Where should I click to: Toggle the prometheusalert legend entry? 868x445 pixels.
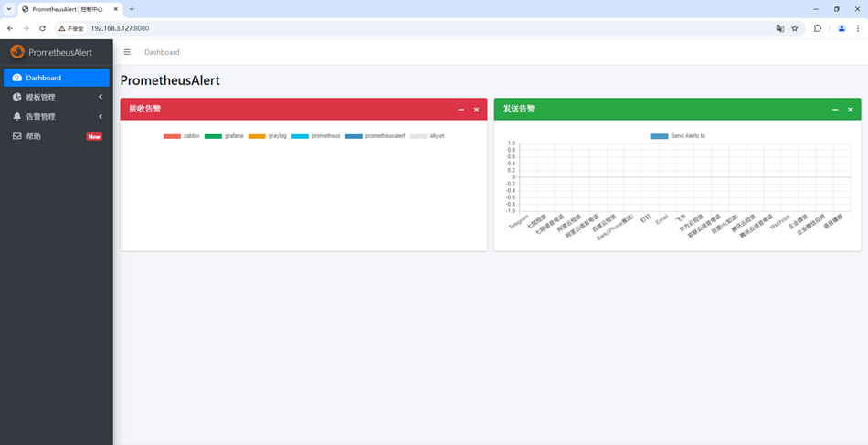(x=376, y=136)
